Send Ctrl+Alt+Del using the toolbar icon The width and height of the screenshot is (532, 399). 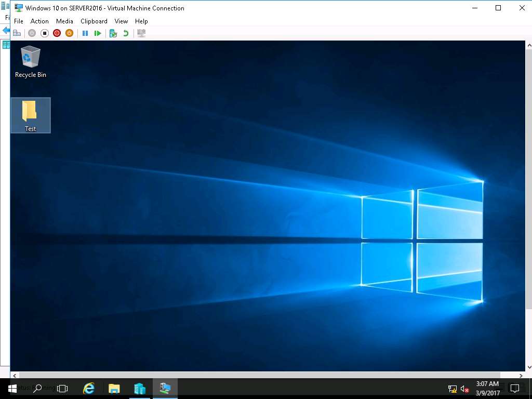[17, 33]
